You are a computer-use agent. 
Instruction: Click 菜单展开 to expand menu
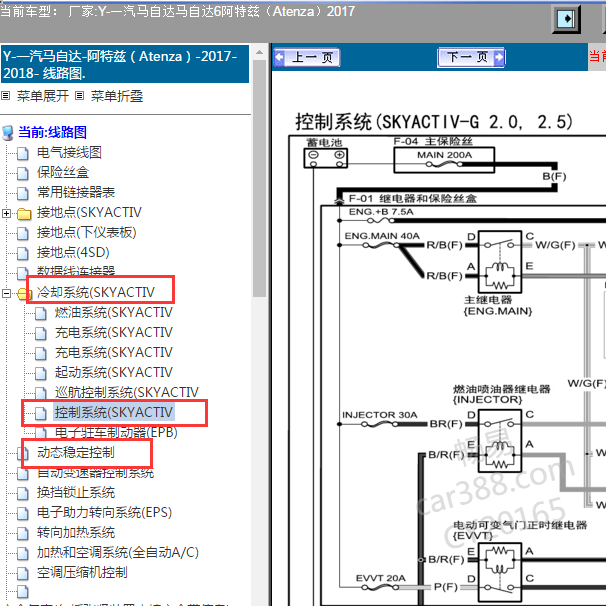(x=43, y=96)
